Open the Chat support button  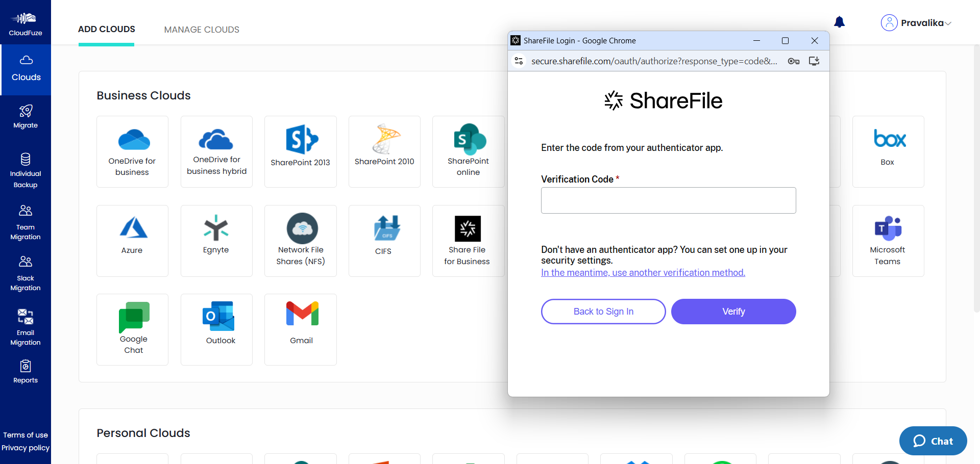933,441
